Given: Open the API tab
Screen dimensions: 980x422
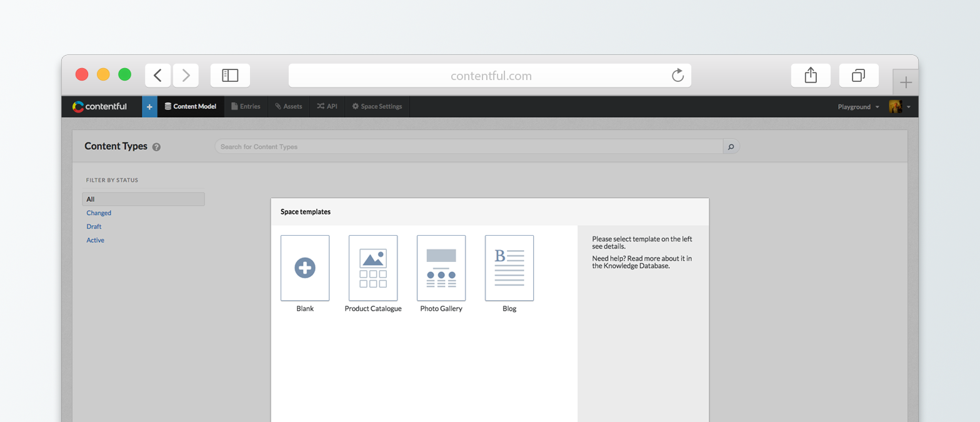Looking at the screenshot, I should [327, 107].
